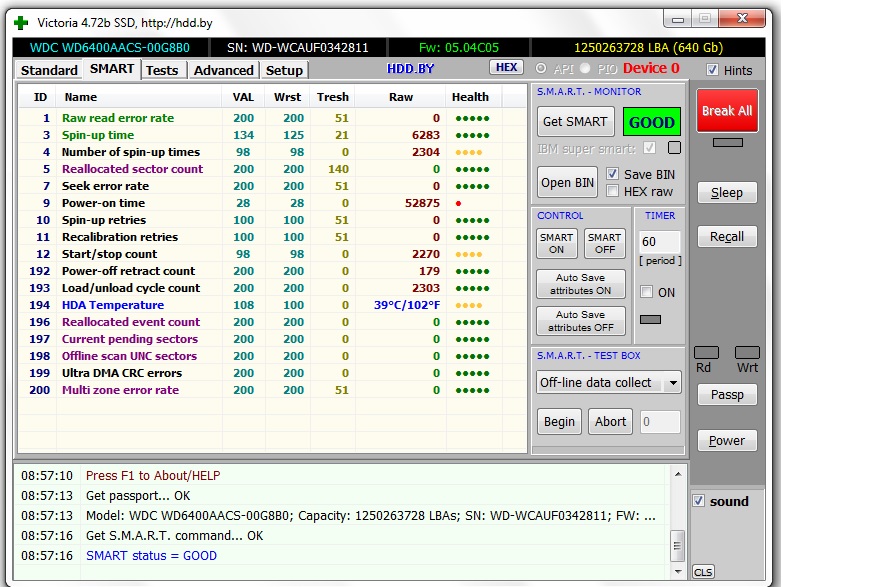Select the Ultra DMA CRC errors row
877x587 pixels.
pos(272,373)
